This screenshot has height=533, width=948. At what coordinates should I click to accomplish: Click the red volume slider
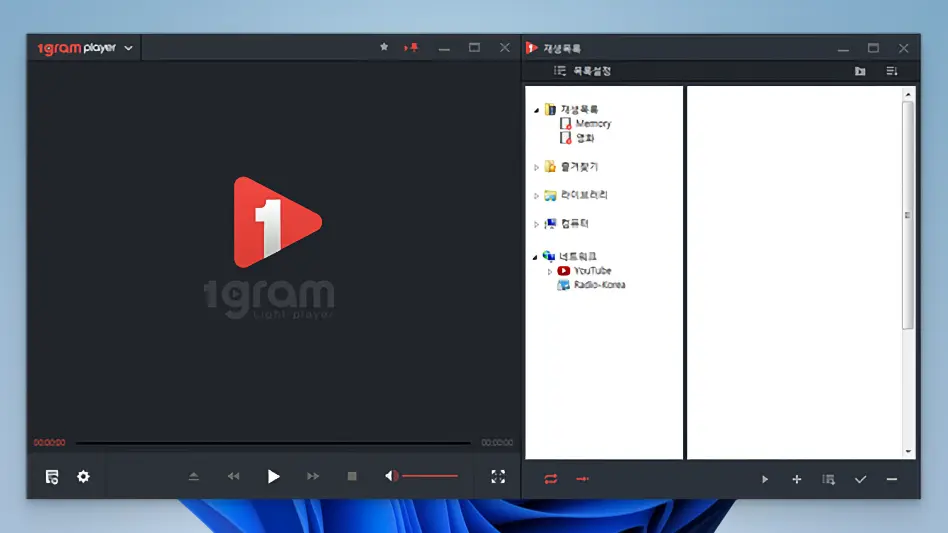tap(430, 476)
